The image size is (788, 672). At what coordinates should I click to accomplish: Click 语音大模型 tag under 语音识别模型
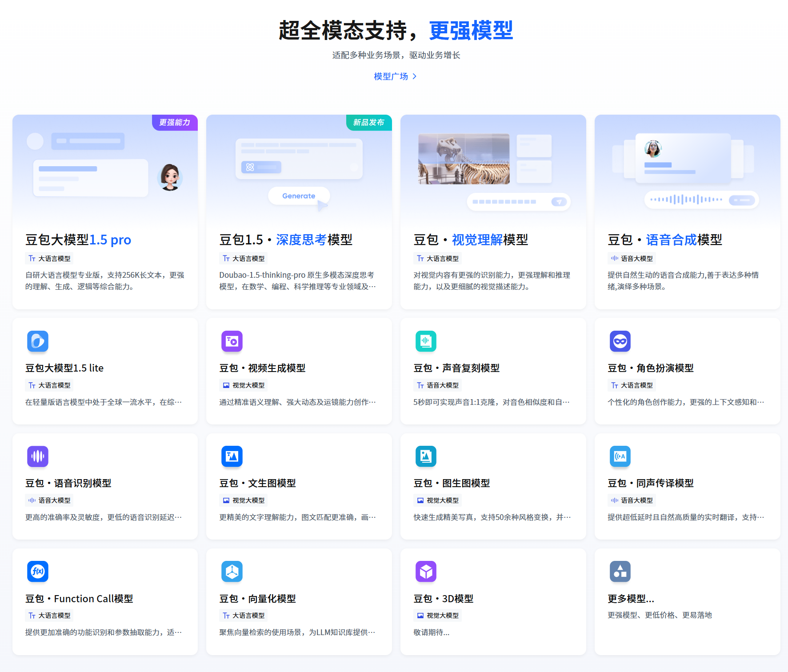(x=49, y=500)
